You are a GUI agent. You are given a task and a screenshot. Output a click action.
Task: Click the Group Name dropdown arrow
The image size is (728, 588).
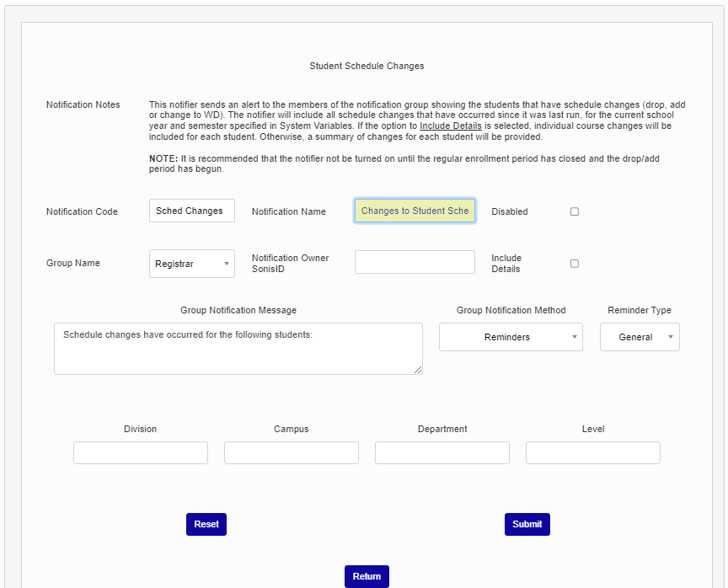point(227,264)
